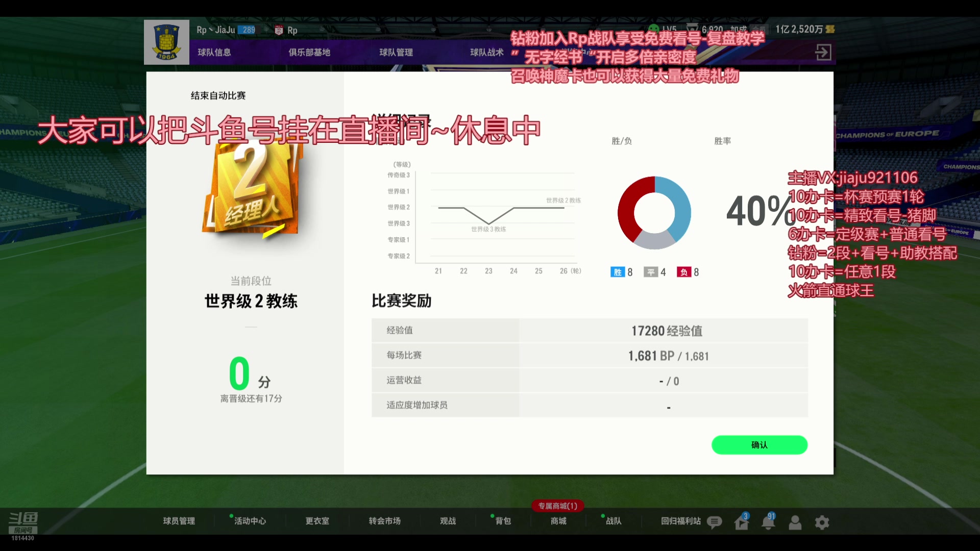Open the notification bell with badge 91
Viewport: 980px width, 551px height.
coord(769,522)
